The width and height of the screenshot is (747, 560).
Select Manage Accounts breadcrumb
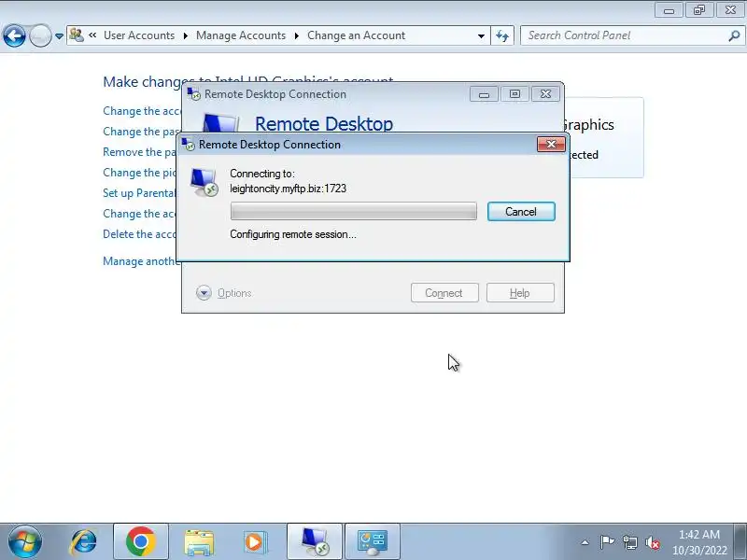point(241,35)
